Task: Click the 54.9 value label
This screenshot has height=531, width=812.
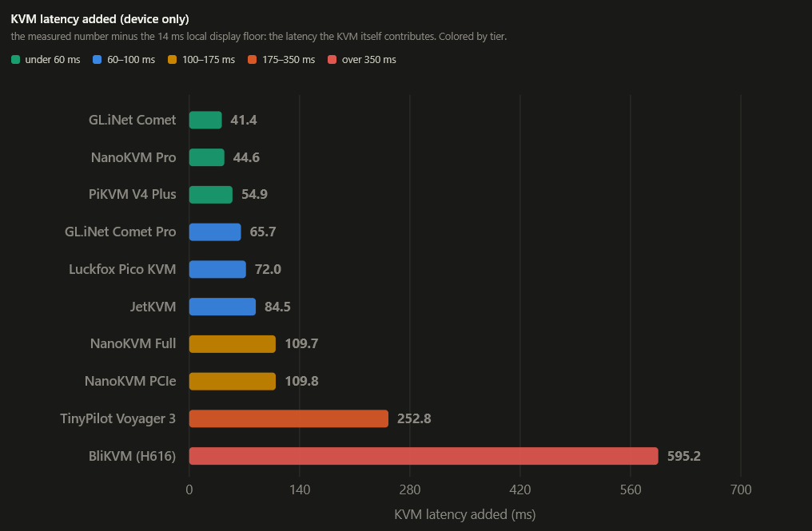Action: coord(254,195)
